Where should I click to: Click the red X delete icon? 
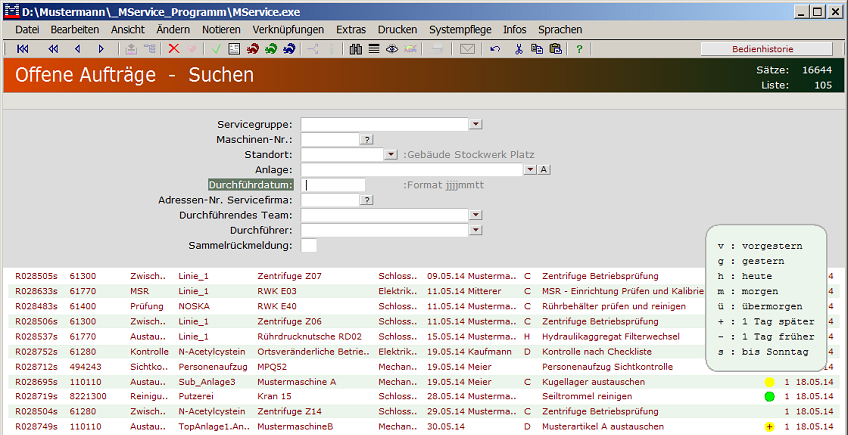[174, 48]
